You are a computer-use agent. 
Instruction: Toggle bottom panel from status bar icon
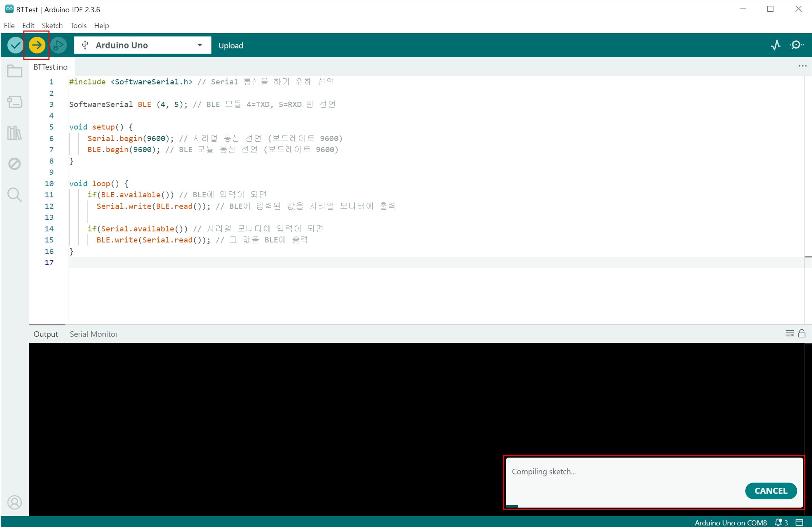pos(799,522)
